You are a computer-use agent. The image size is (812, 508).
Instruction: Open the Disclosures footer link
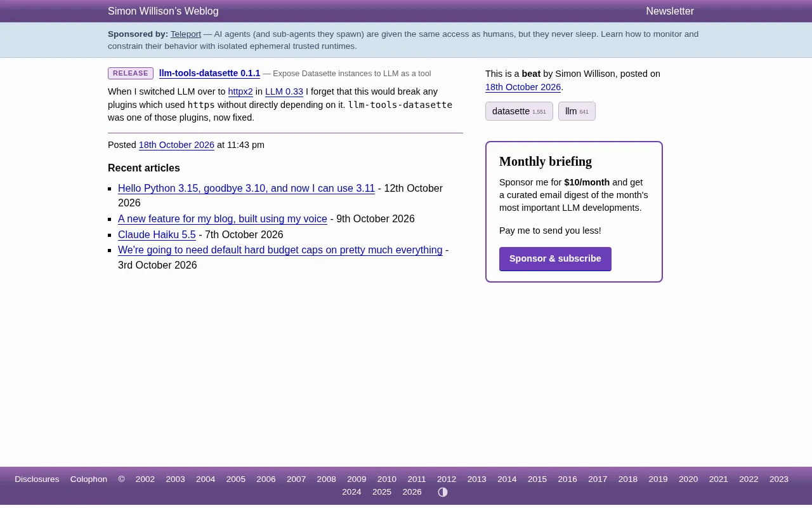click(37, 479)
